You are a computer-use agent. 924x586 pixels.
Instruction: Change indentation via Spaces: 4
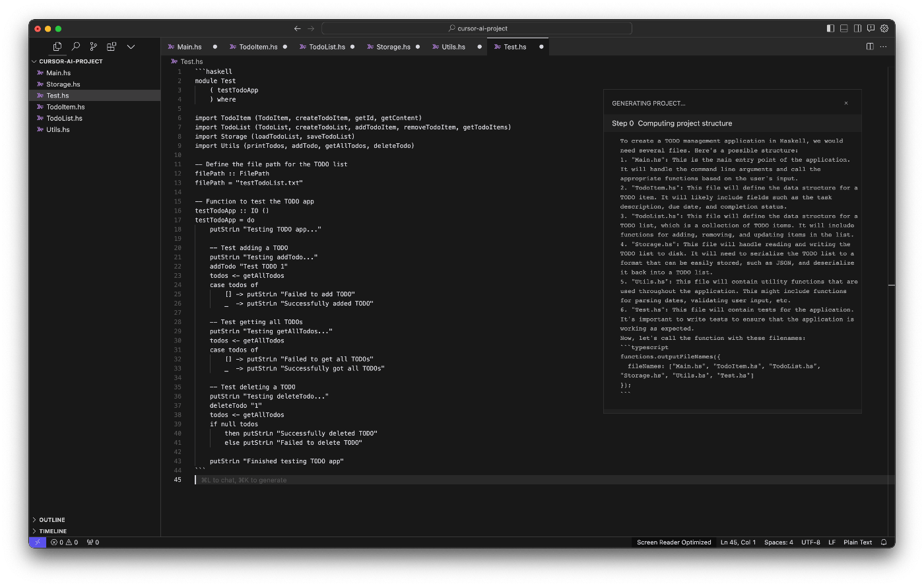point(779,542)
